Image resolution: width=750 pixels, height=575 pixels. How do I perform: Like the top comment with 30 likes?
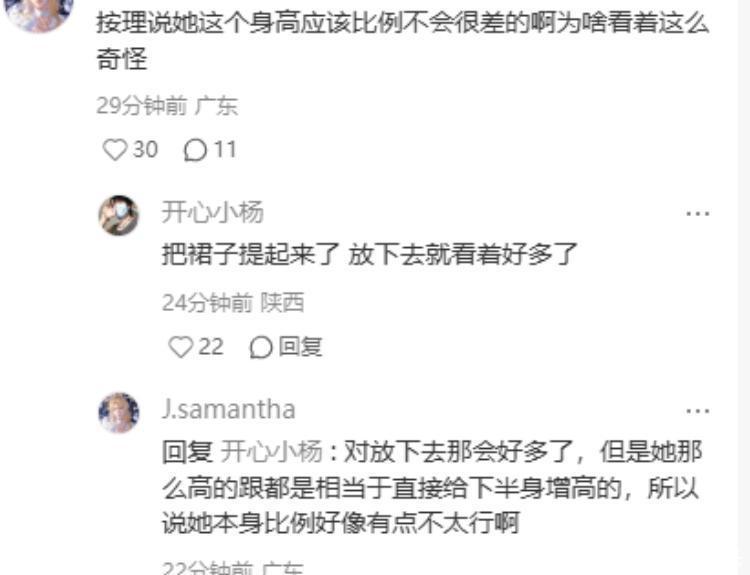(115, 150)
